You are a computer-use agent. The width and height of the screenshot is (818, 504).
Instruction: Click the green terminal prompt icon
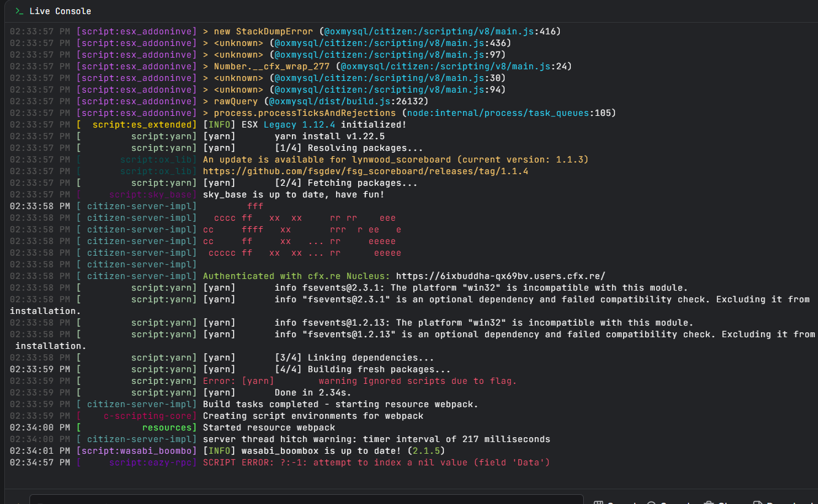[x=19, y=11]
